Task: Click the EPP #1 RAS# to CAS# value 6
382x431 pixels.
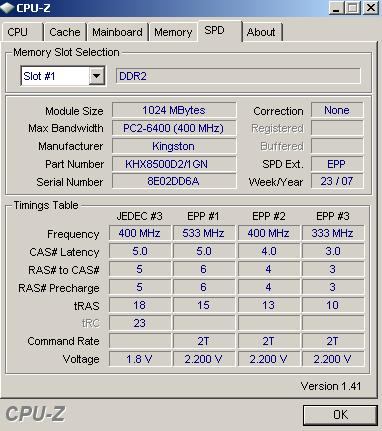Action: (x=203, y=269)
